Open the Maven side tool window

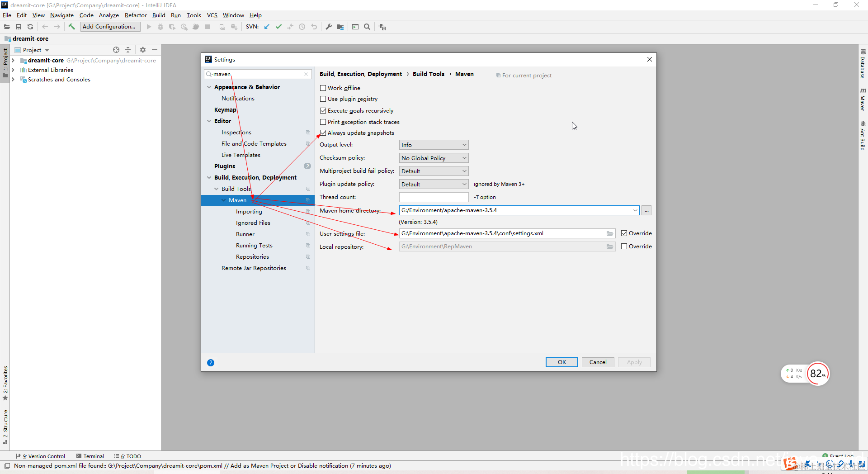pyautogui.click(x=863, y=99)
